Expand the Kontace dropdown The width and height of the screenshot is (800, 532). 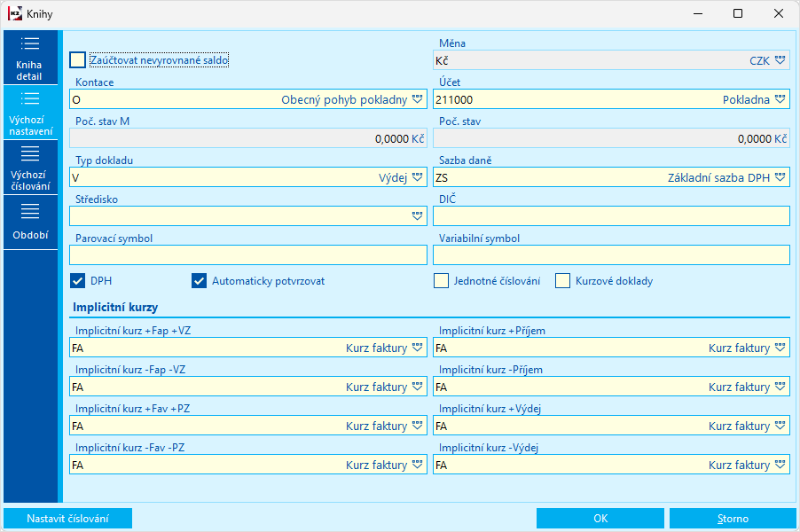[417, 99]
